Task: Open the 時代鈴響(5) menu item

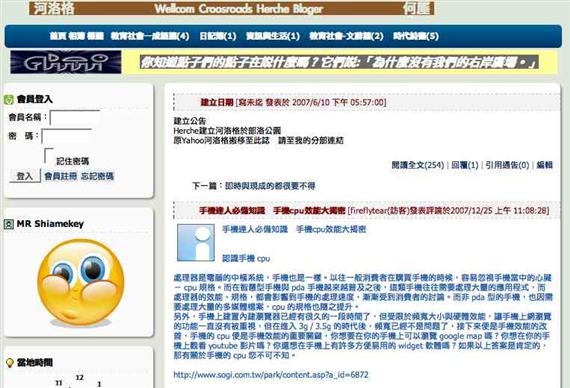Action: pyautogui.click(x=416, y=36)
